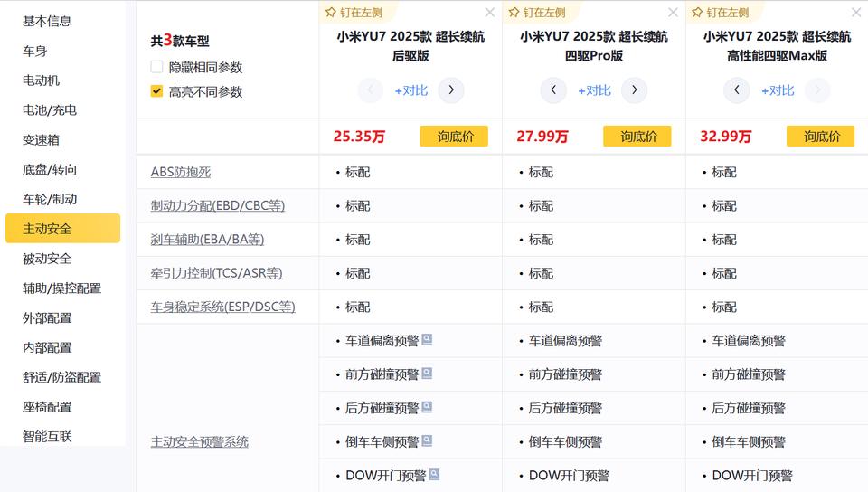
Task: Go to 基本信息 section
Action: point(47,21)
